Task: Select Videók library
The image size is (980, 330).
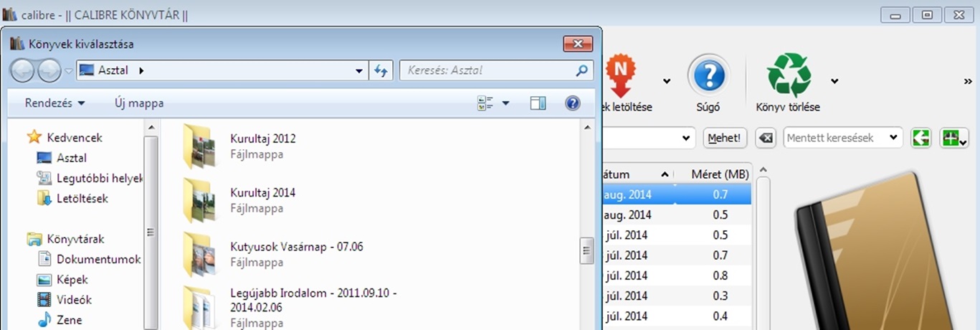Action: (65, 300)
